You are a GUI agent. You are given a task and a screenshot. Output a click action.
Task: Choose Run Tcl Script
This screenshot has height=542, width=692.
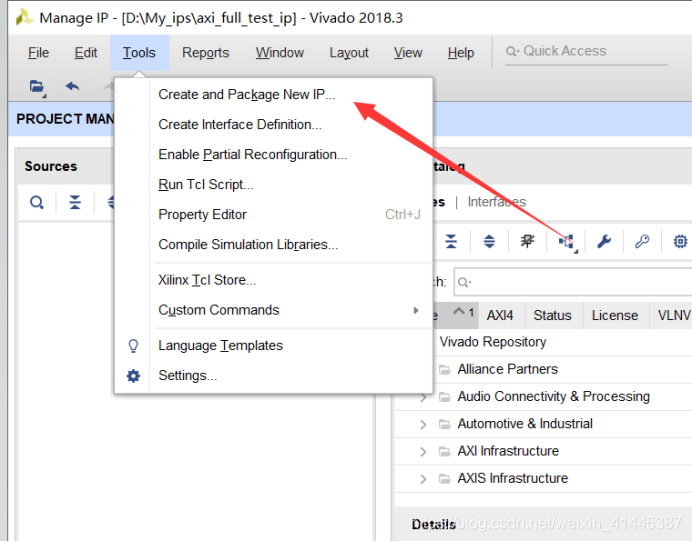point(206,184)
